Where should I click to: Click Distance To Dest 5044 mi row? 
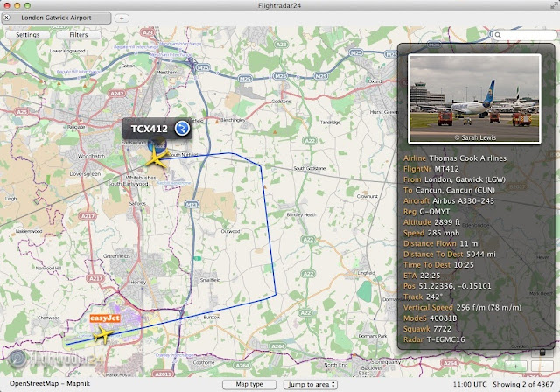450,255
